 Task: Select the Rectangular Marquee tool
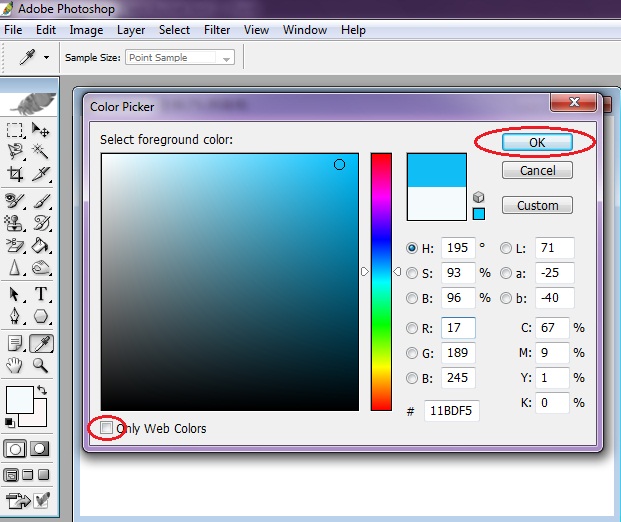(15, 130)
